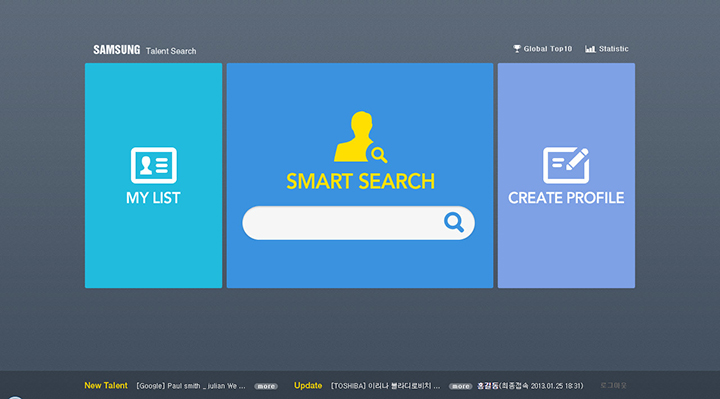The height and width of the screenshot is (399, 720).
Task: Click the Create Profile pencil note icon
Action: [566, 165]
